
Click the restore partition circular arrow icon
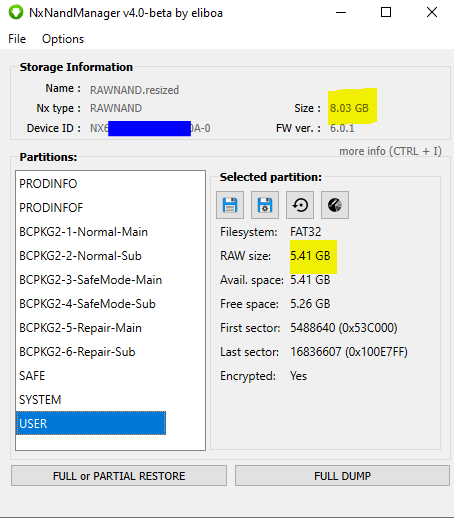coord(300,205)
